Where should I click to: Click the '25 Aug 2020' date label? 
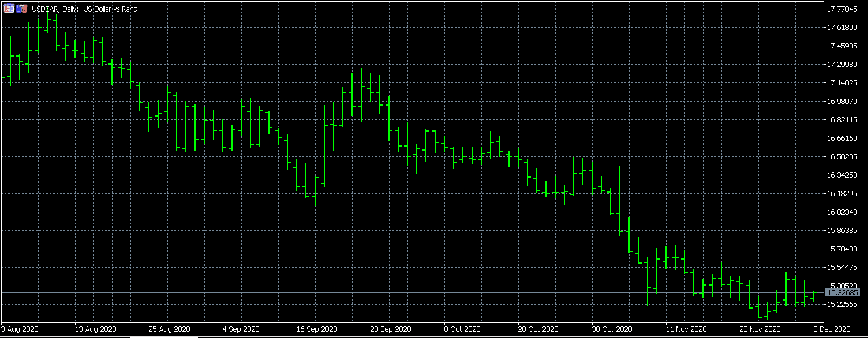170,329
